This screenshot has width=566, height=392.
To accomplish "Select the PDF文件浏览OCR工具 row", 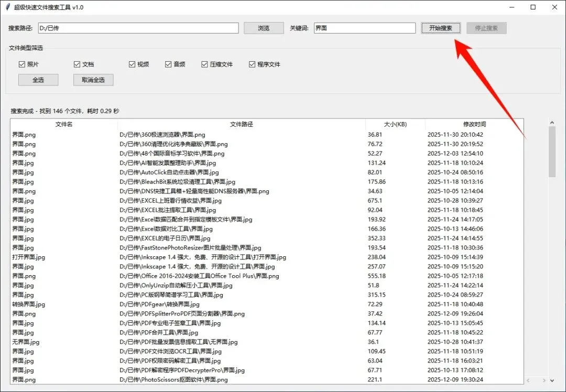I will [x=267, y=351].
